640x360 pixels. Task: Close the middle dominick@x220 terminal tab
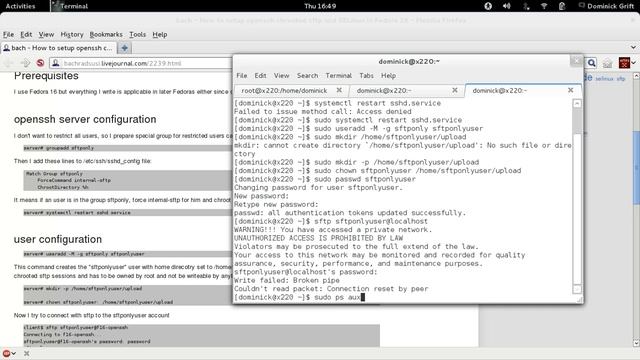[x=455, y=90]
